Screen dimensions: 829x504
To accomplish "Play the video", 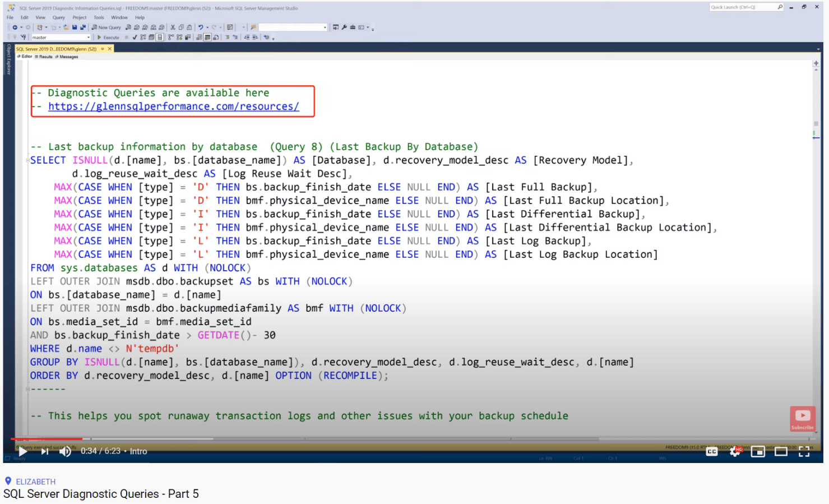I will [x=22, y=451].
